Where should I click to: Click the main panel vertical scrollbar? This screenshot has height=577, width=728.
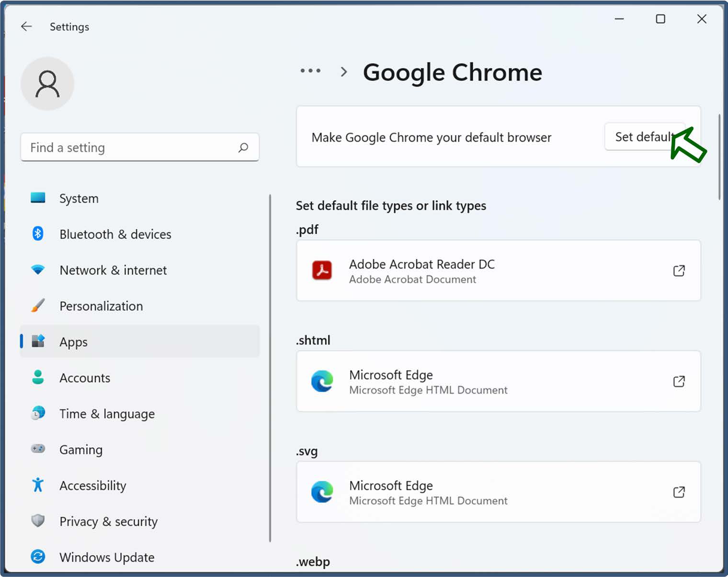pyautogui.click(x=719, y=157)
